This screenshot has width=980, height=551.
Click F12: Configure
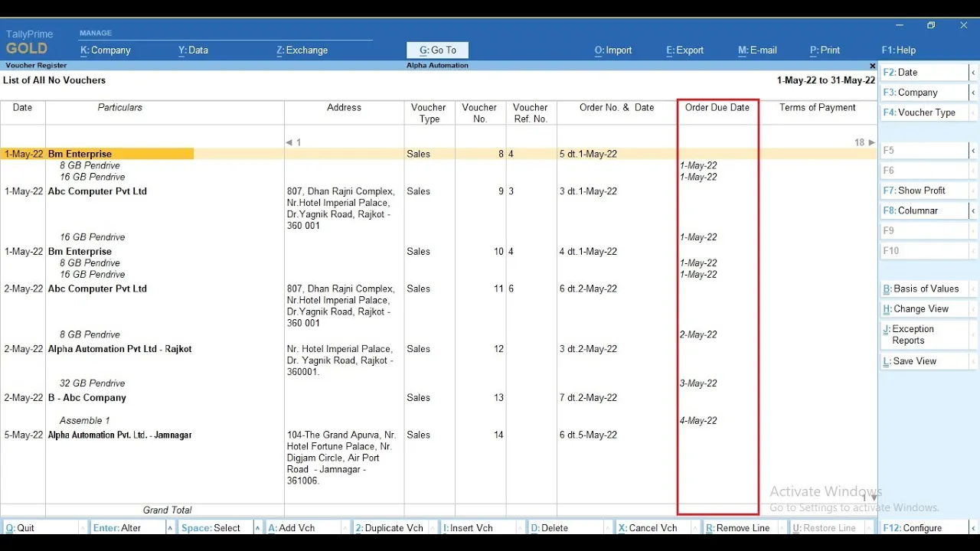(x=924, y=528)
